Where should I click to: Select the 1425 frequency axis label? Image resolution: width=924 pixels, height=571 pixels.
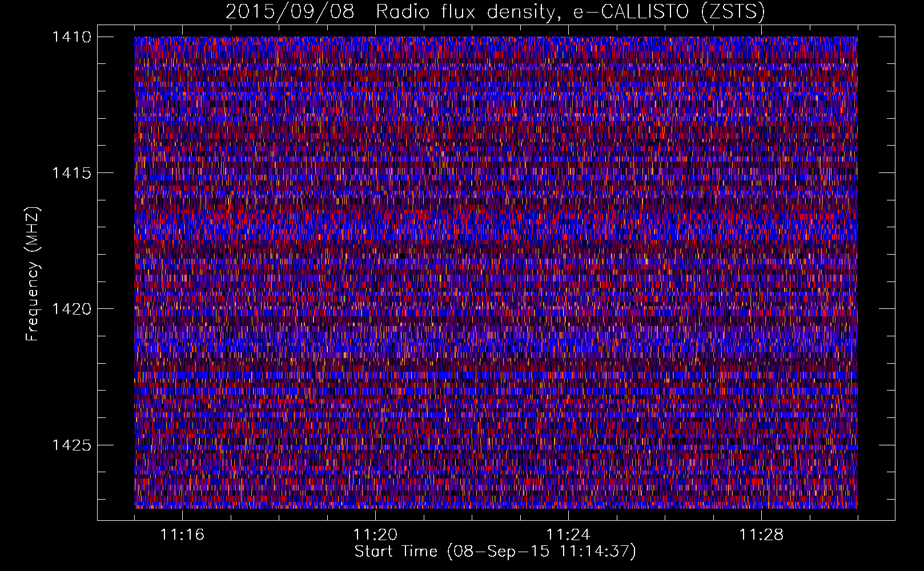pos(71,445)
